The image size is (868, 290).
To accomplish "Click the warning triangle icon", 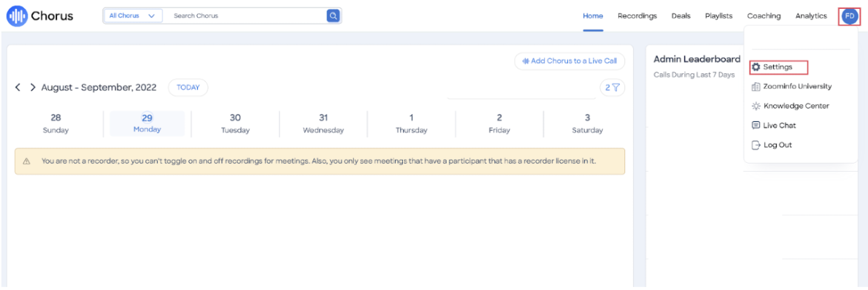I will coord(26,161).
